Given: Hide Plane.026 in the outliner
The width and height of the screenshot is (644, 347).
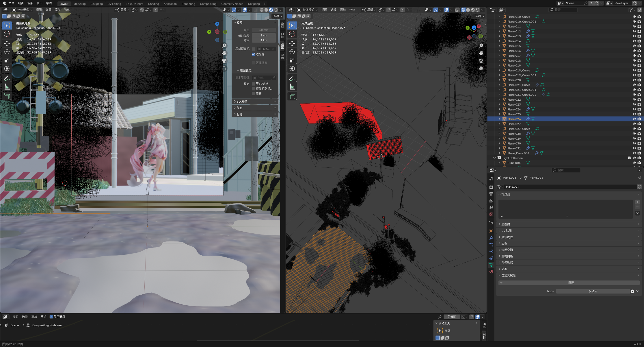Looking at the screenshot, I should point(634,119).
